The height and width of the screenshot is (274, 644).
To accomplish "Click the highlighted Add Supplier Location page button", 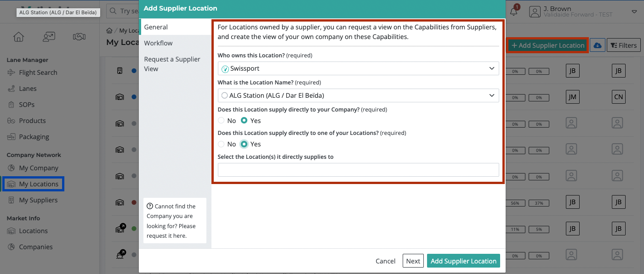I will click(x=548, y=45).
